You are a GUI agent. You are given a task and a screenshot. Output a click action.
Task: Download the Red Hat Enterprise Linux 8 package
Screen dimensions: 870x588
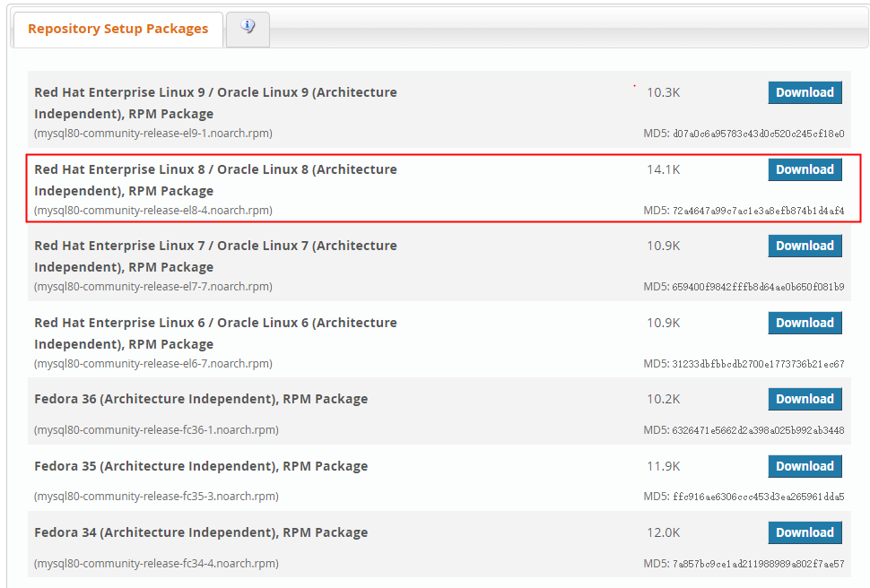point(805,169)
